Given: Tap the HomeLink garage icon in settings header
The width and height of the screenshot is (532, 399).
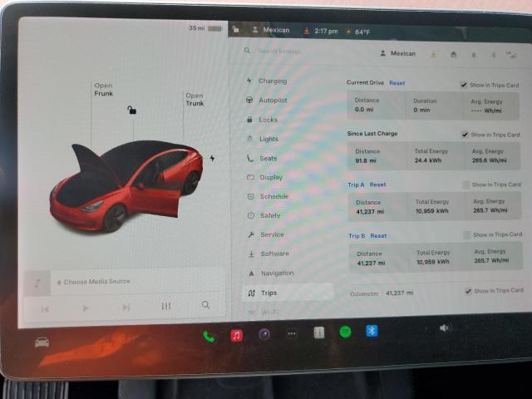Looking at the screenshot, I should click(x=453, y=55).
